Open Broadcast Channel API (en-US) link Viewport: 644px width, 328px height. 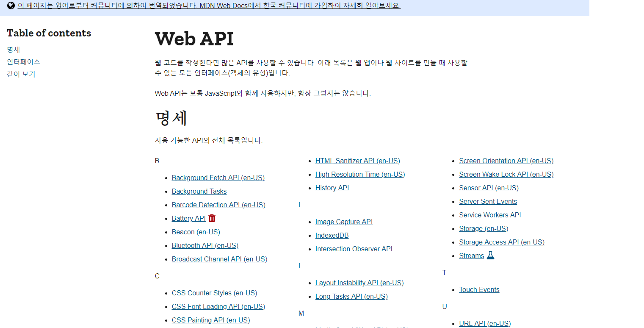coord(219,259)
